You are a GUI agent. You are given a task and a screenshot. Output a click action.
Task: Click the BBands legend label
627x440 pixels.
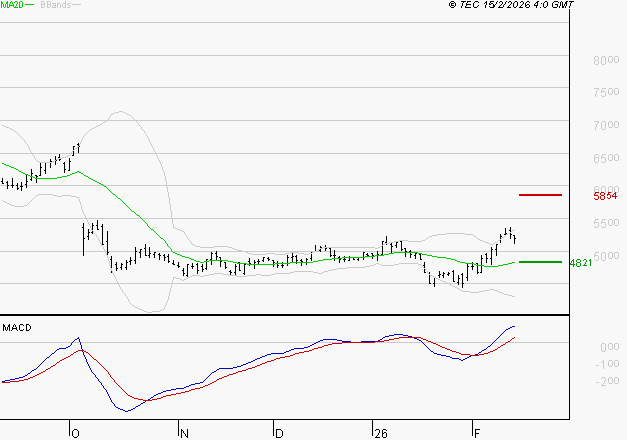pos(56,5)
